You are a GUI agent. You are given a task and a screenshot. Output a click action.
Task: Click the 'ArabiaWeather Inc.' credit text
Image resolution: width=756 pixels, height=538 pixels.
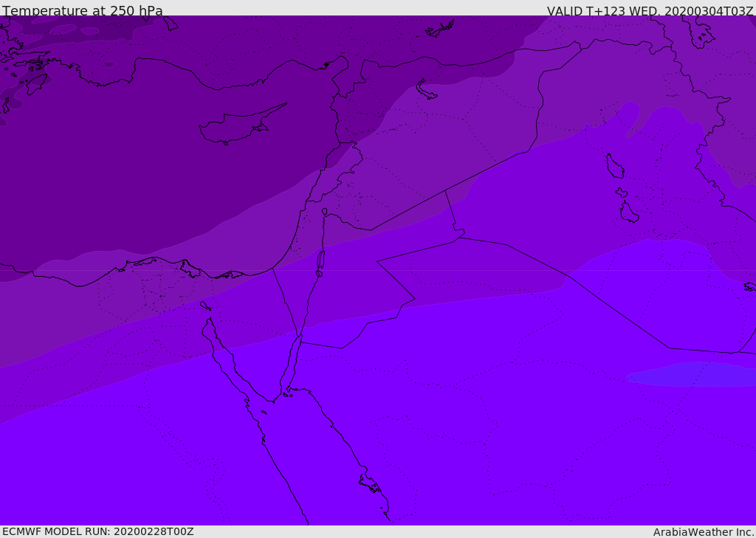704,532
